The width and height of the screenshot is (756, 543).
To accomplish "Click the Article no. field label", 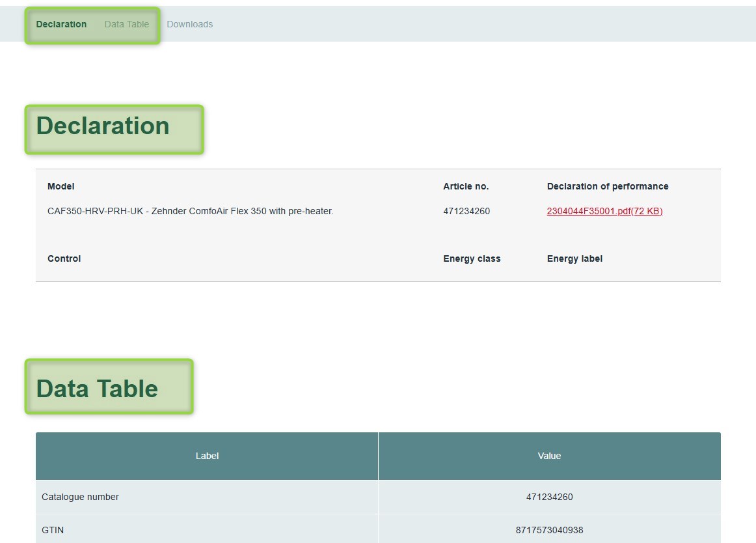I will coord(466,186).
